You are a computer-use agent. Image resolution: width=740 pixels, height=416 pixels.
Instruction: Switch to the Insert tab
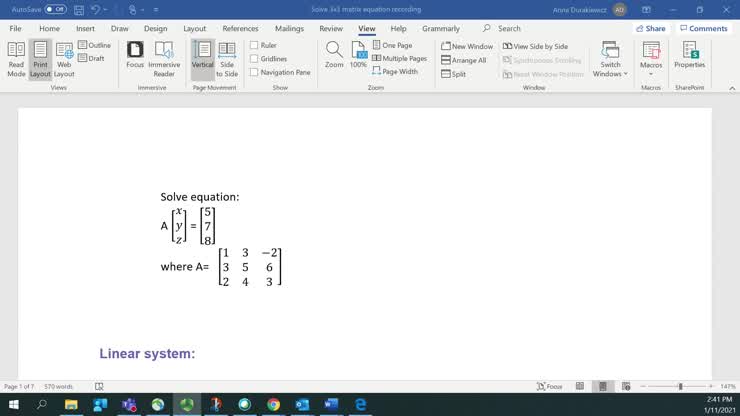click(x=85, y=29)
